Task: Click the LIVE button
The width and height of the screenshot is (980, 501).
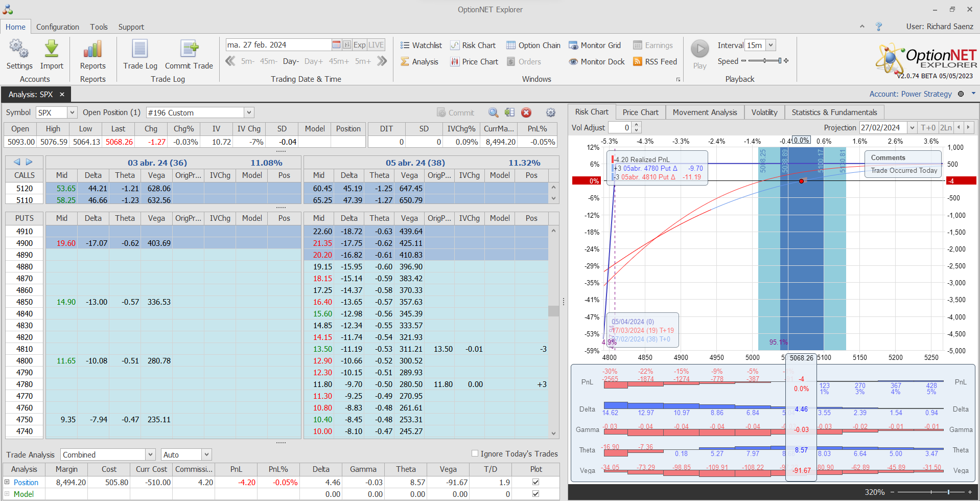Action: click(376, 45)
